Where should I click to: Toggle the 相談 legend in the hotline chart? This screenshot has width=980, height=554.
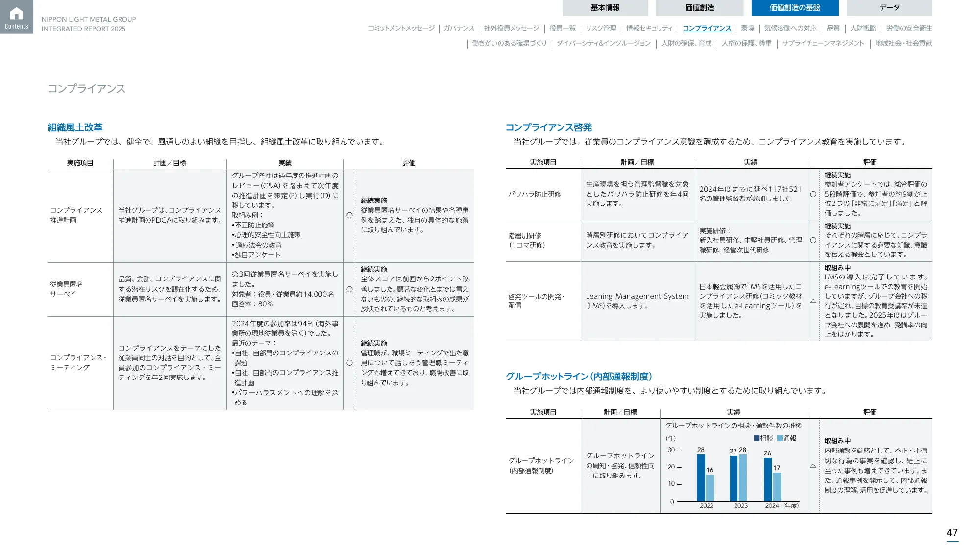tap(763, 438)
